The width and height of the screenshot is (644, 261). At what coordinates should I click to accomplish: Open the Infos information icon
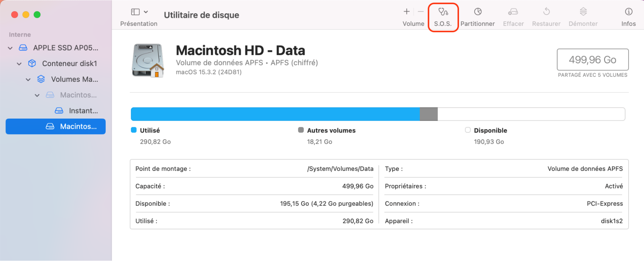click(x=629, y=12)
